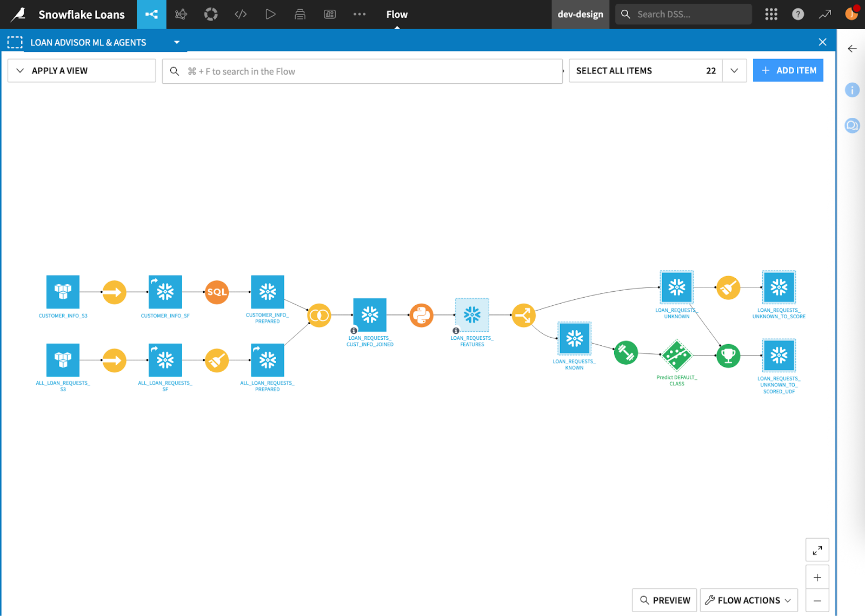Select the LOAN_REQUESTS_KNOWN dataset node
This screenshot has height=616, width=865.
574,339
